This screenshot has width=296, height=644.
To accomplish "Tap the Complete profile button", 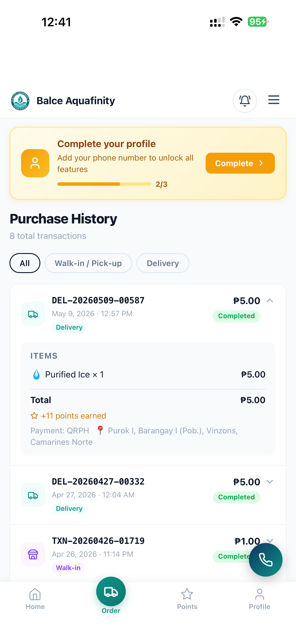I will click(240, 163).
